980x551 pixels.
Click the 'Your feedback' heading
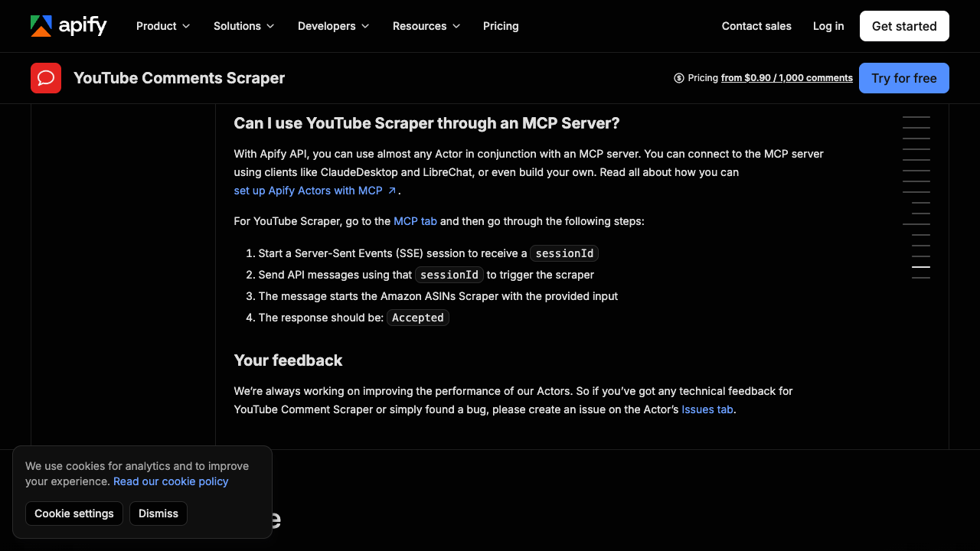288,360
